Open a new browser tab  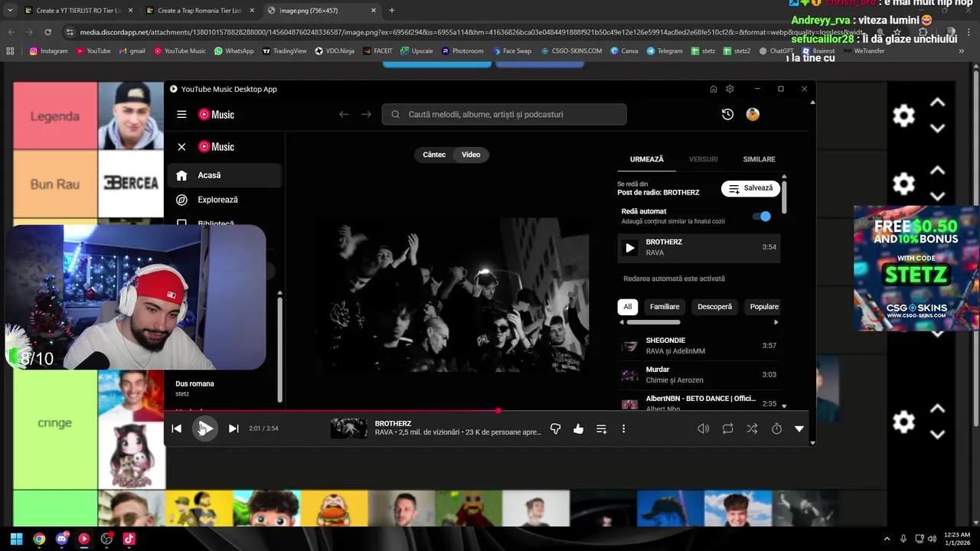(x=392, y=11)
